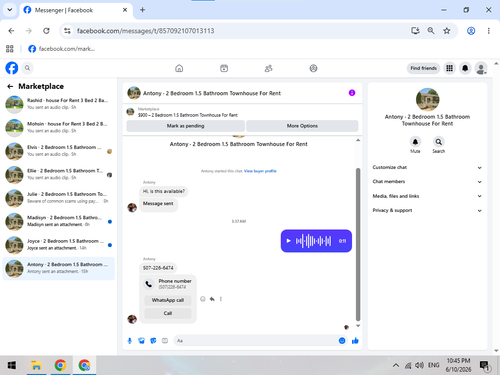500x375 pixels.
Task: React to the phone message with emoji icon
Action: click(203, 299)
